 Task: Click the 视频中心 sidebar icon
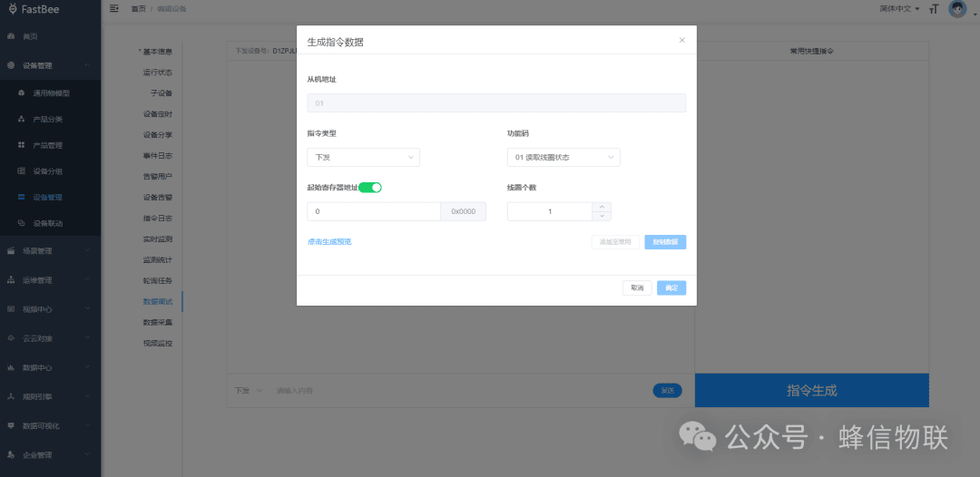11,309
